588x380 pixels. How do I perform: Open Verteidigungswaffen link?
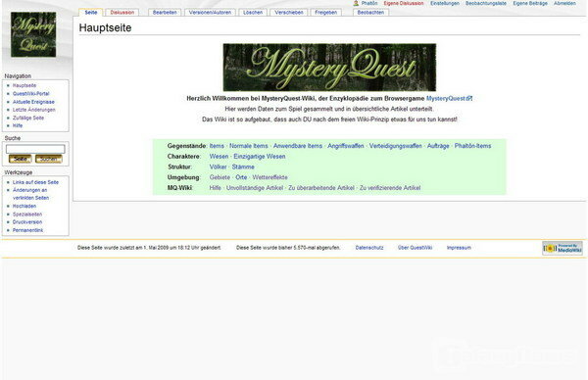(x=395, y=146)
